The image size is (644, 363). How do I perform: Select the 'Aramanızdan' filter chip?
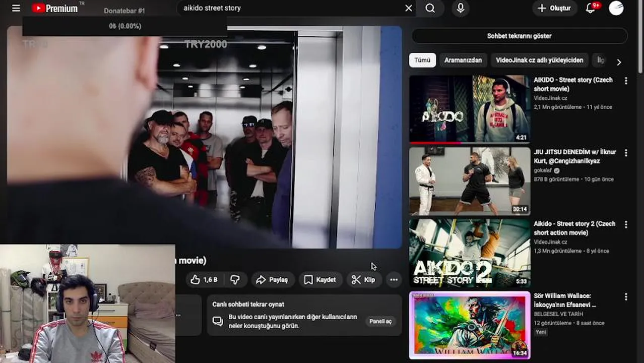463,60
